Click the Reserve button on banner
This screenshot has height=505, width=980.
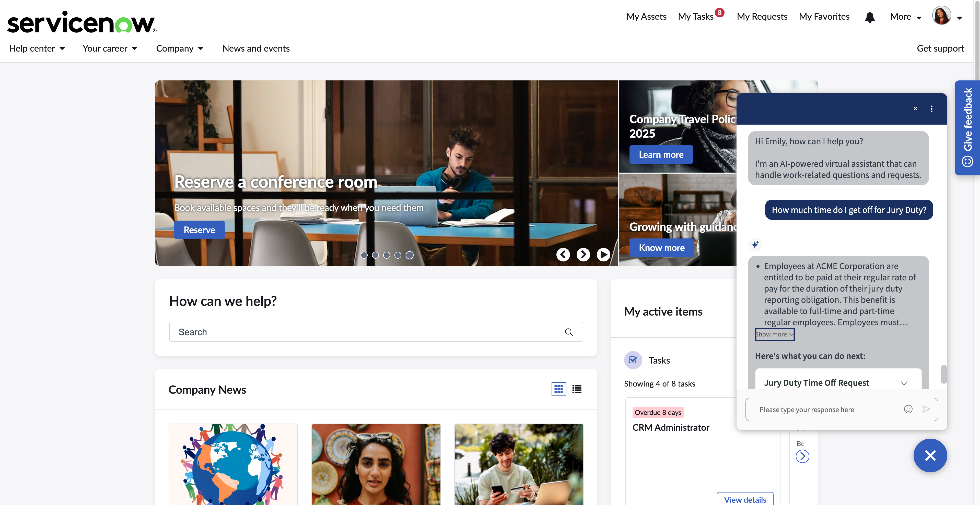199,230
